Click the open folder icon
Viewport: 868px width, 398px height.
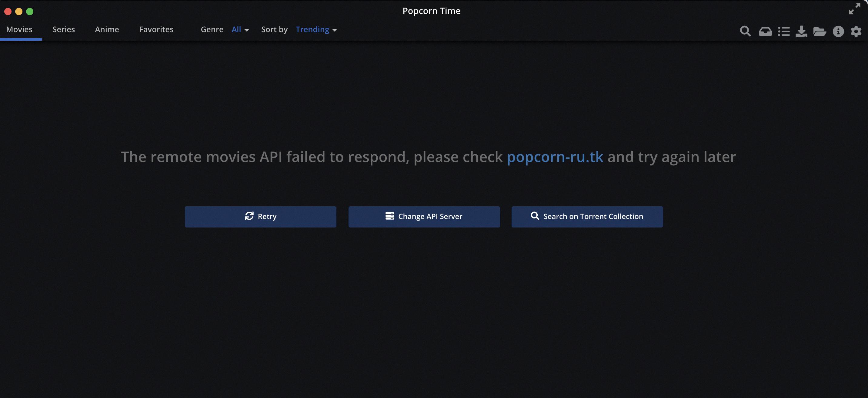pos(820,31)
